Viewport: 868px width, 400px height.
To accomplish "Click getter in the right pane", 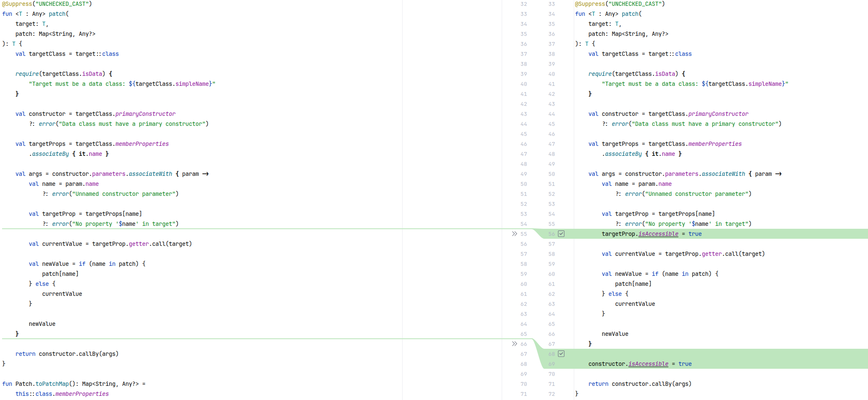I will coord(711,254).
